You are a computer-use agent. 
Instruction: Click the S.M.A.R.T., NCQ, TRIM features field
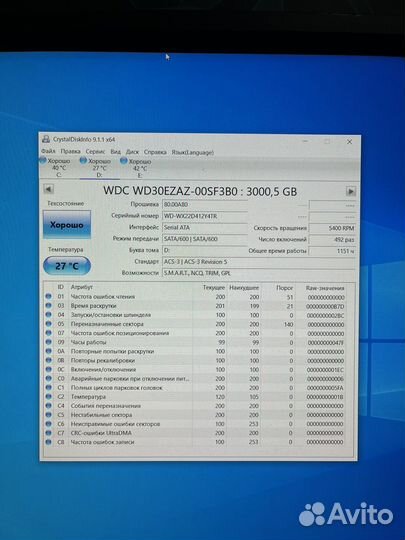[258, 273]
